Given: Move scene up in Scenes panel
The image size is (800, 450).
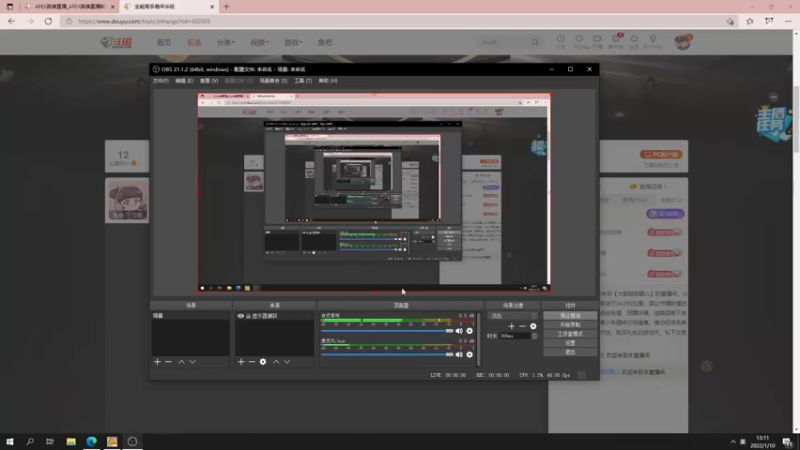Looking at the screenshot, I should tap(181, 362).
